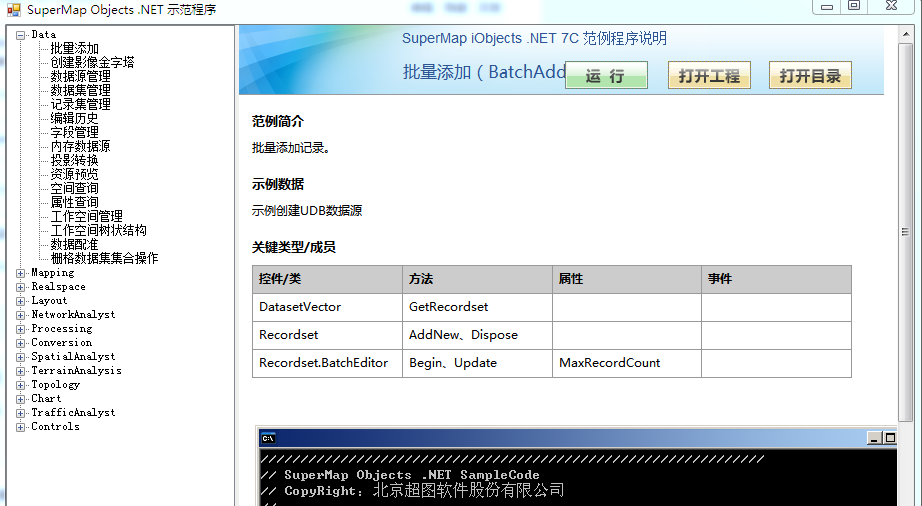922x506 pixels.
Task: Select 数据配准 sample
Action: tap(75, 244)
